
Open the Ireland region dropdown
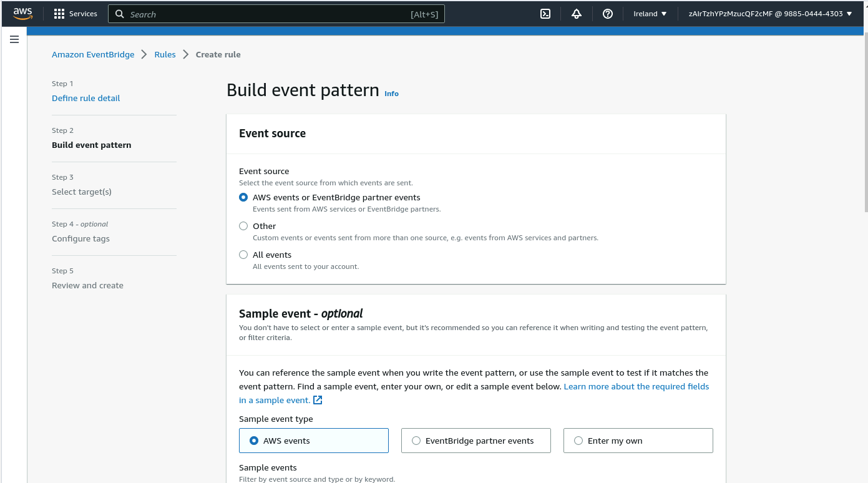[x=650, y=14]
